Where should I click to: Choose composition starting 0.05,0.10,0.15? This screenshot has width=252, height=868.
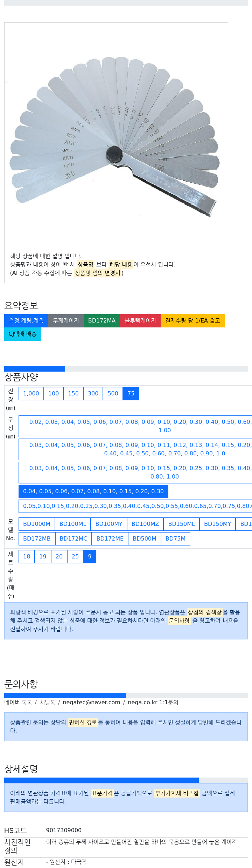pos(136,506)
